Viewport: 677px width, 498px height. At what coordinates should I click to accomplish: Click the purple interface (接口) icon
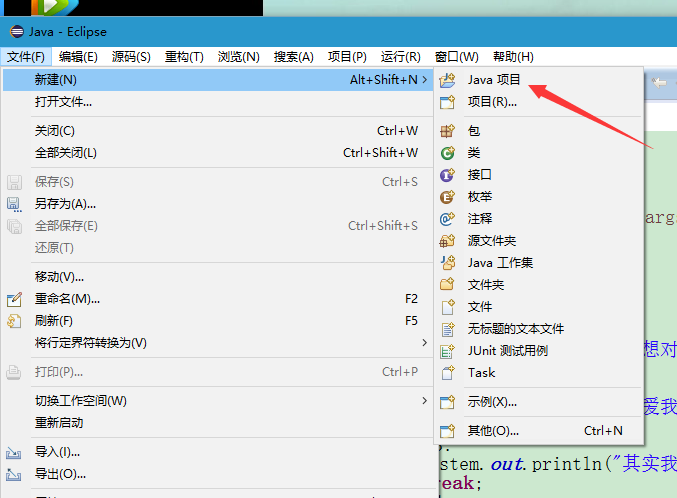tap(447, 175)
